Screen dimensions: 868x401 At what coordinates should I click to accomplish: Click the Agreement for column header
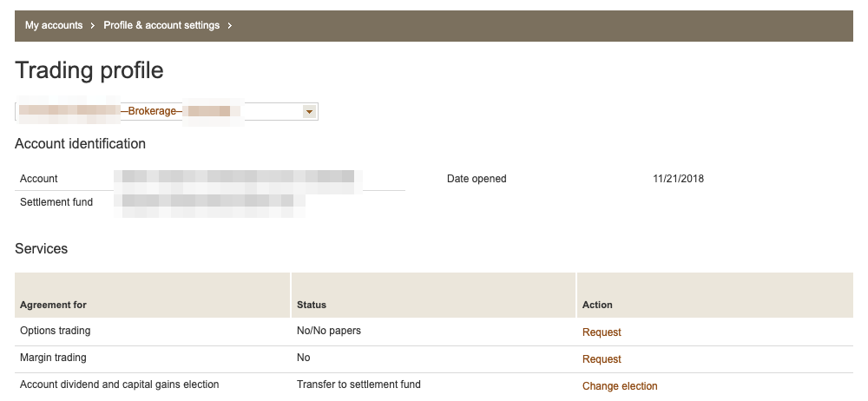click(x=53, y=305)
